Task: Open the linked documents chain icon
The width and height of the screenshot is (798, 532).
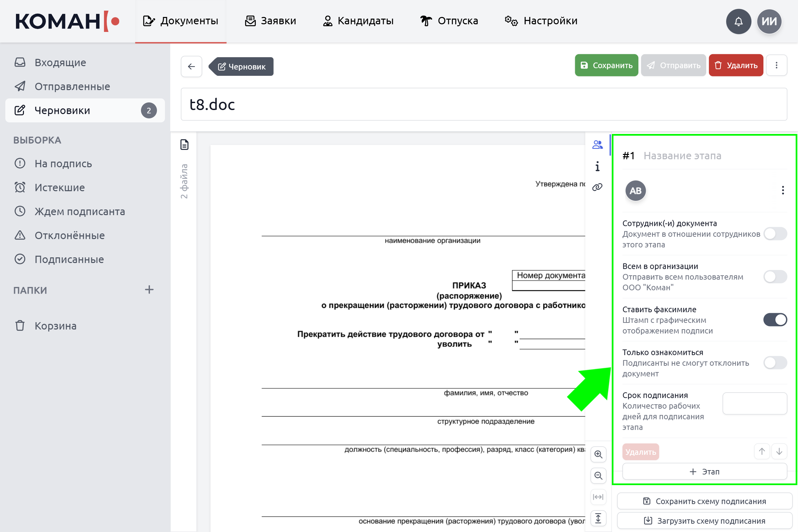Action: [597, 187]
